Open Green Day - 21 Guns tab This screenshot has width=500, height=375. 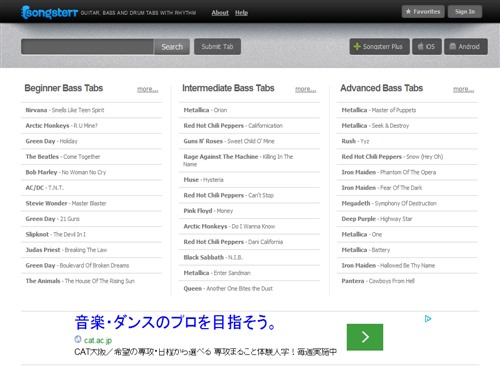[x=53, y=219]
